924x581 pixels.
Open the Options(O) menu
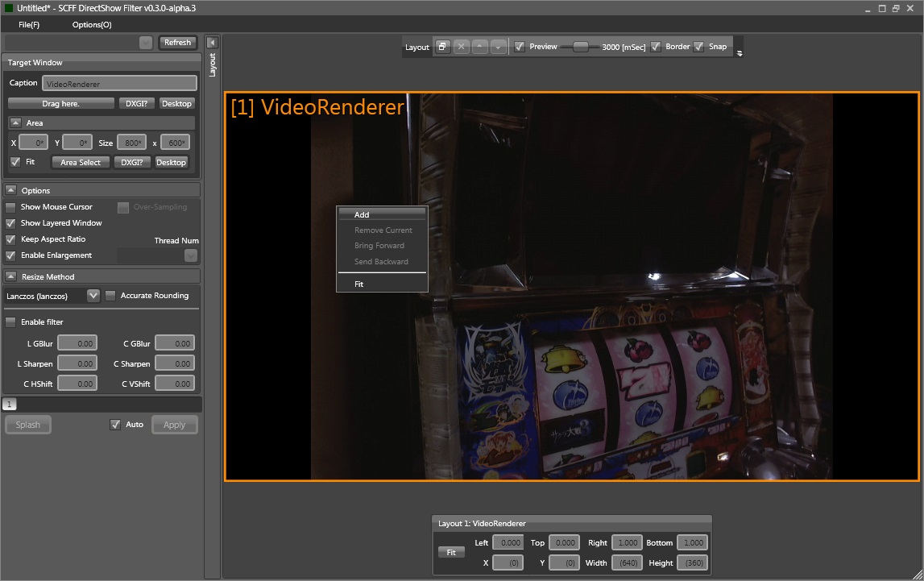92,25
